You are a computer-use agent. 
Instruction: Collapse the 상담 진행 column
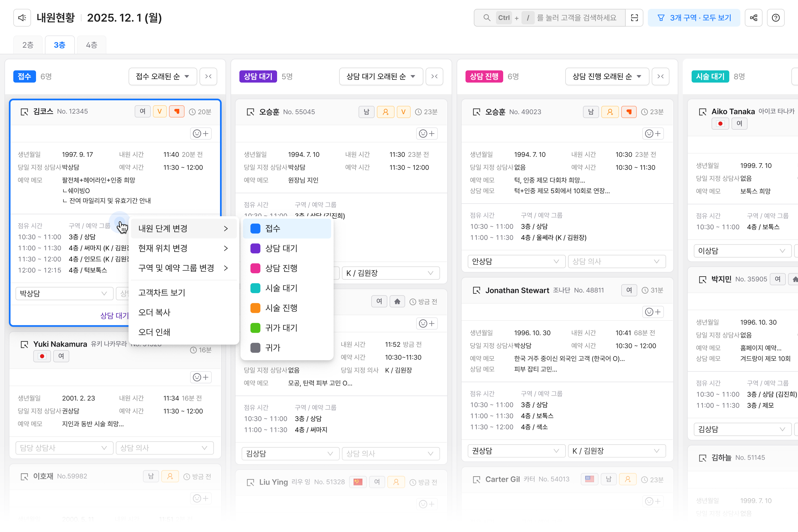(660, 76)
